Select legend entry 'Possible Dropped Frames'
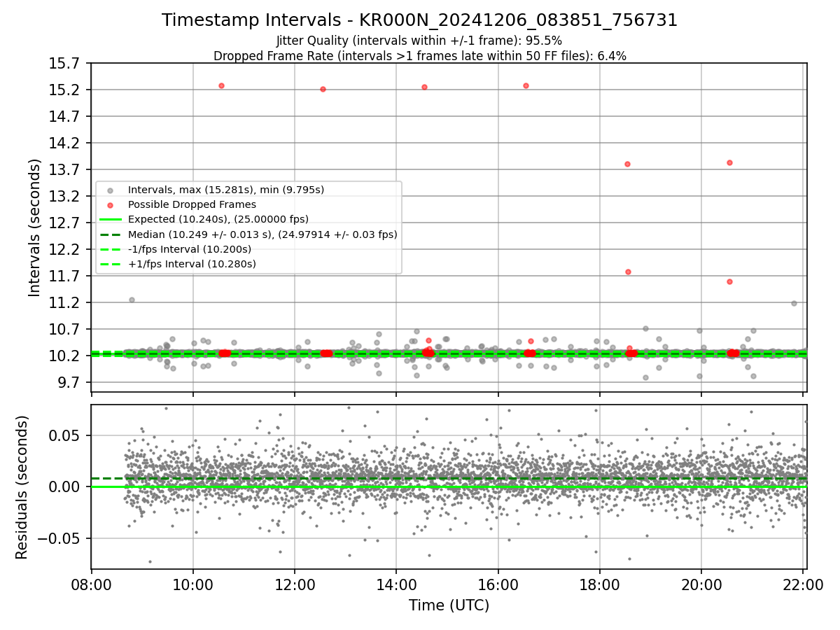 (x=192, y=204)
